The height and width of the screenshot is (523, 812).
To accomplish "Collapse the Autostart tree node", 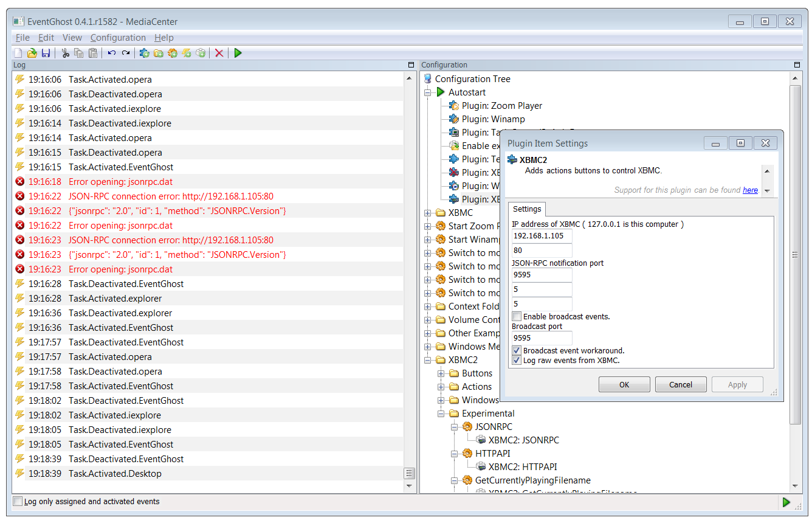I will pos(428,92).
